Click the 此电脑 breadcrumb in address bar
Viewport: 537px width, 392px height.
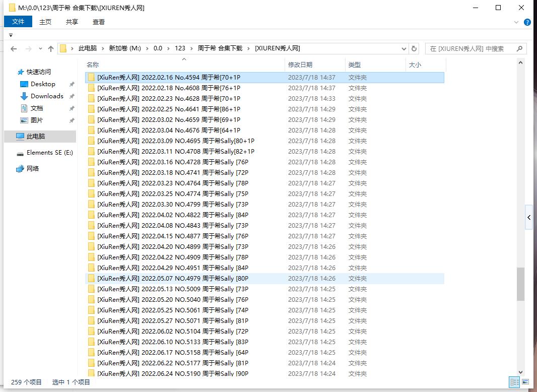coord(88,49)
